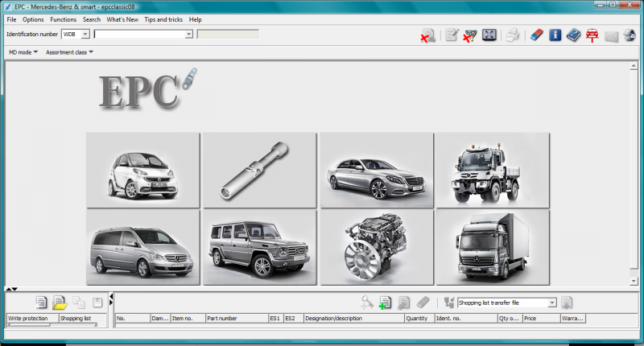The image size is (644, 346).
Task: Open the blue information icon
Action: coord(555,35)
